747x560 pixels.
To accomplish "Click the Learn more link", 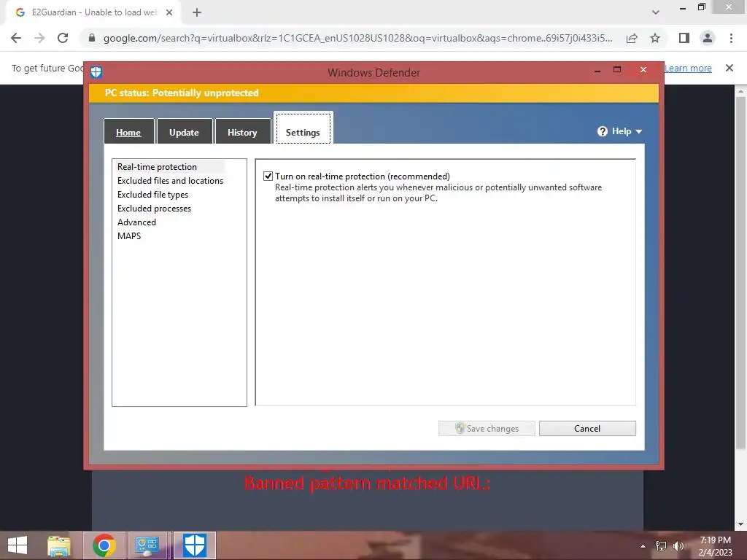I will pyautogui.click(x=687, y=68).
